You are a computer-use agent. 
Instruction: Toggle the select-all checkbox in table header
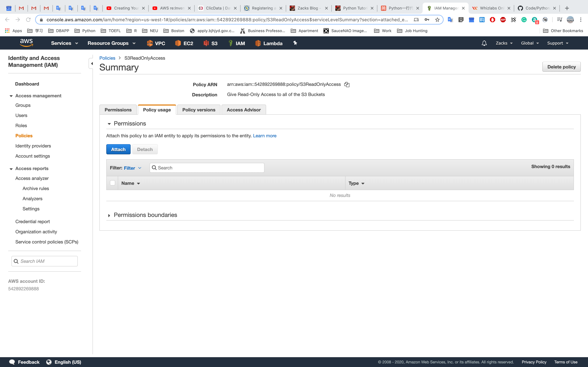coord(112,183)
